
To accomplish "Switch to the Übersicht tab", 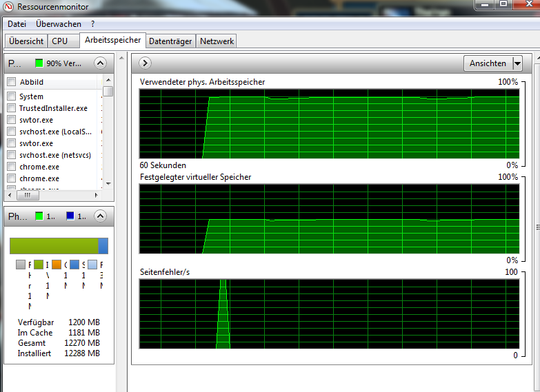I will point(26,41).
